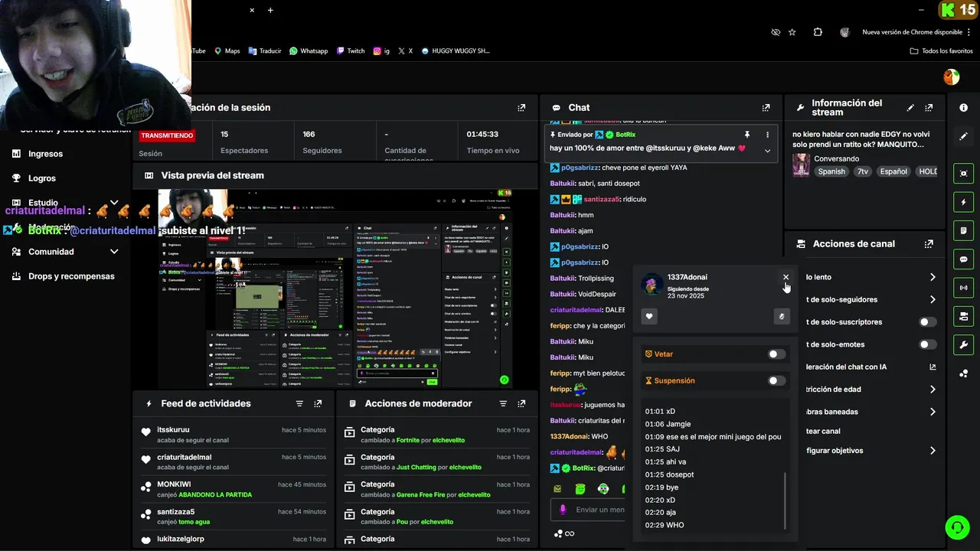Open Logros in the left sidebar
This screenshot has height=551, width=980.
[x=34, y=178]
